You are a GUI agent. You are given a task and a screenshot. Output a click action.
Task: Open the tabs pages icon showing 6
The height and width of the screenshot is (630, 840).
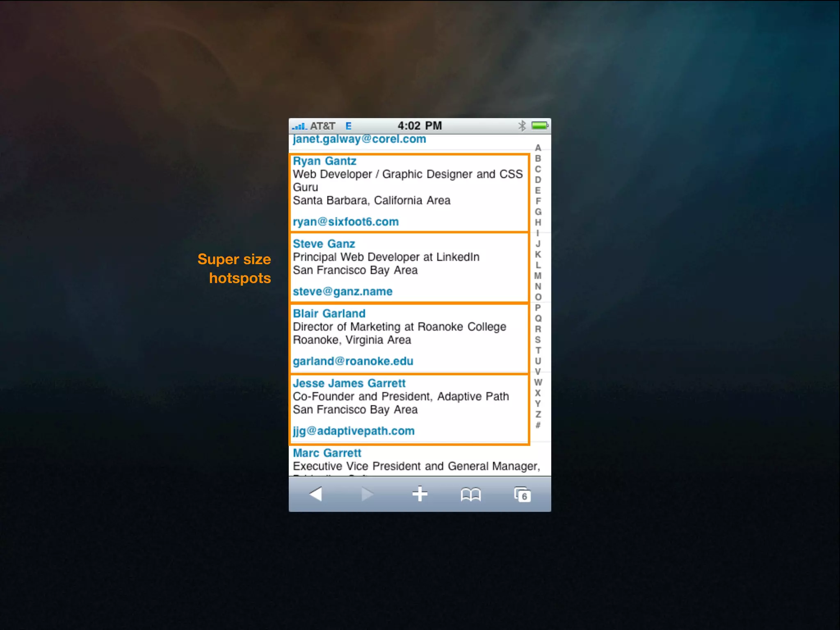522,495
